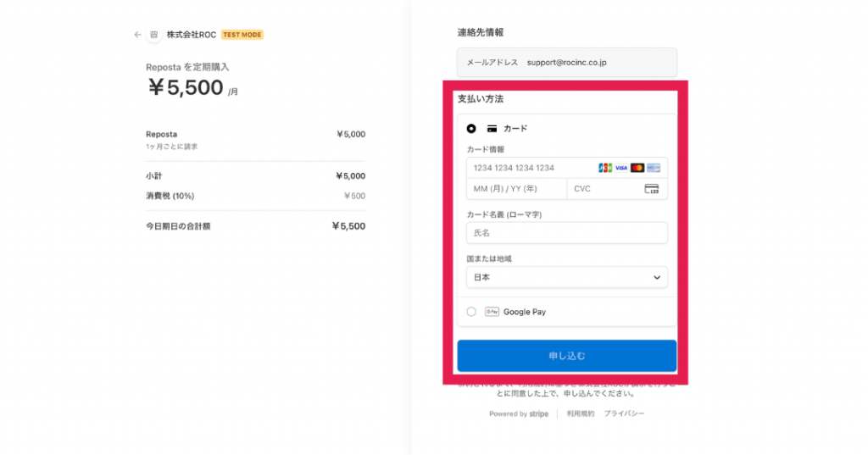The image size is (868, 455).
Task: Focus the カード名義 氏名 input field
Action: tap(566, 233)
